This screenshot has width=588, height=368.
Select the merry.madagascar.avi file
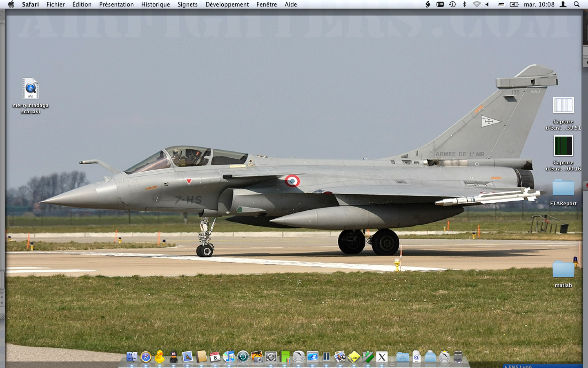[x=31, y=89]
